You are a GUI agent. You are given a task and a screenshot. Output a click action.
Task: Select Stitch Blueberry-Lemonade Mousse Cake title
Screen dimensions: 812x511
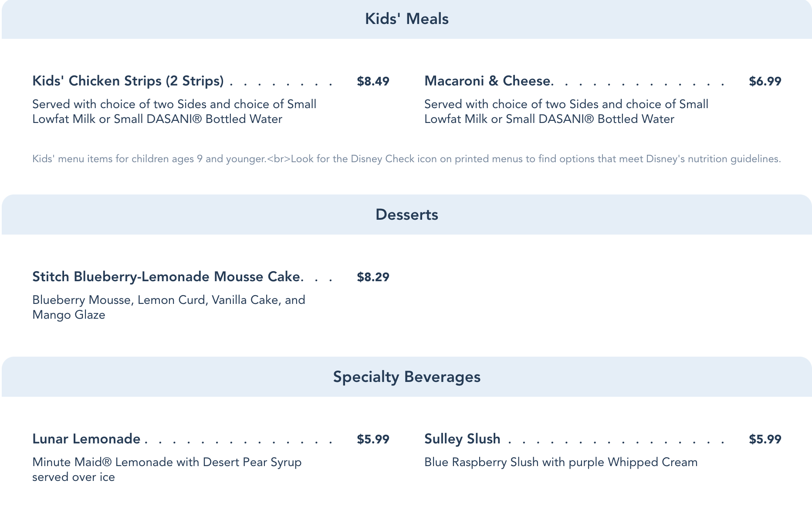click(166, 277)
